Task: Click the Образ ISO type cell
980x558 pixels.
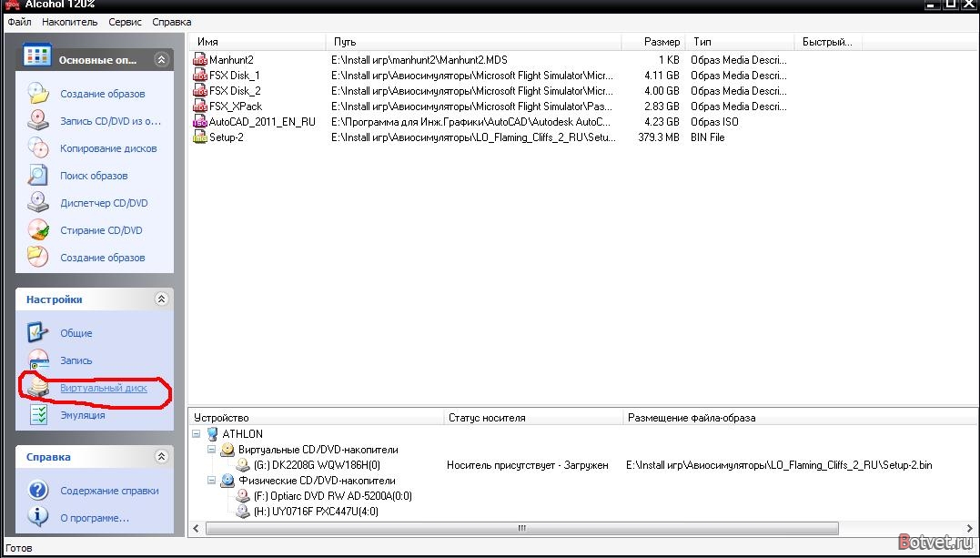Action: [x=714, y=122]
